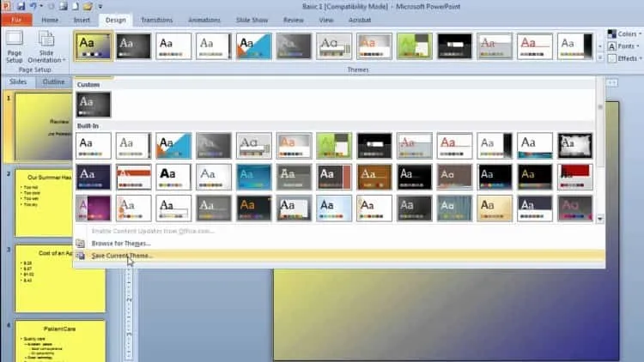Click the Colors theme icon
644x362 pixels.
[612, 33]
